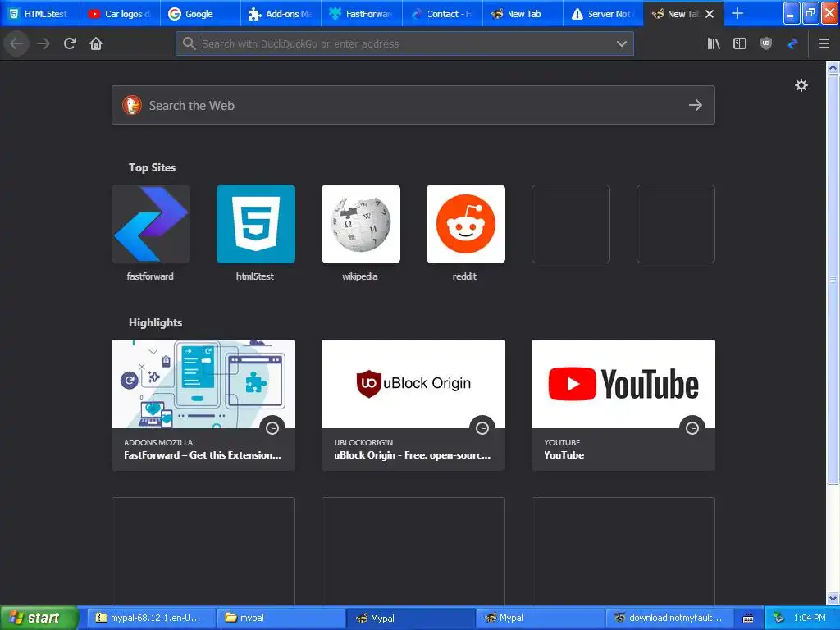Click the 1:04 PM taskbar clock

(x=810, y=618)
